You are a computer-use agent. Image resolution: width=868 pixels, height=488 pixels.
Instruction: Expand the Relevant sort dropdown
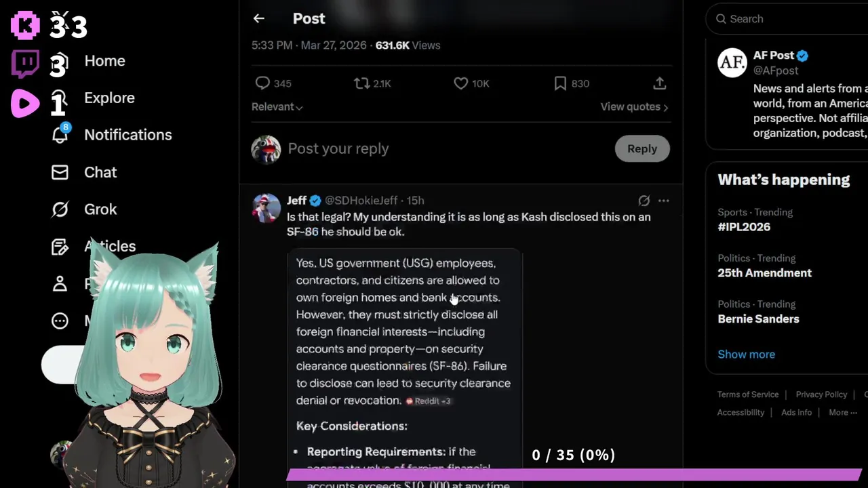277,107
